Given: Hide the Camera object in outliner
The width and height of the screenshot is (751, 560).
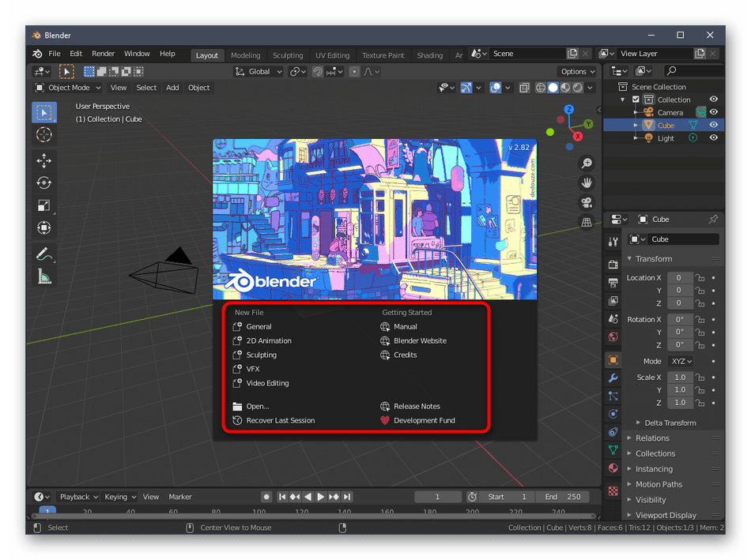Looking at the screenshot, I should (713, 112).
